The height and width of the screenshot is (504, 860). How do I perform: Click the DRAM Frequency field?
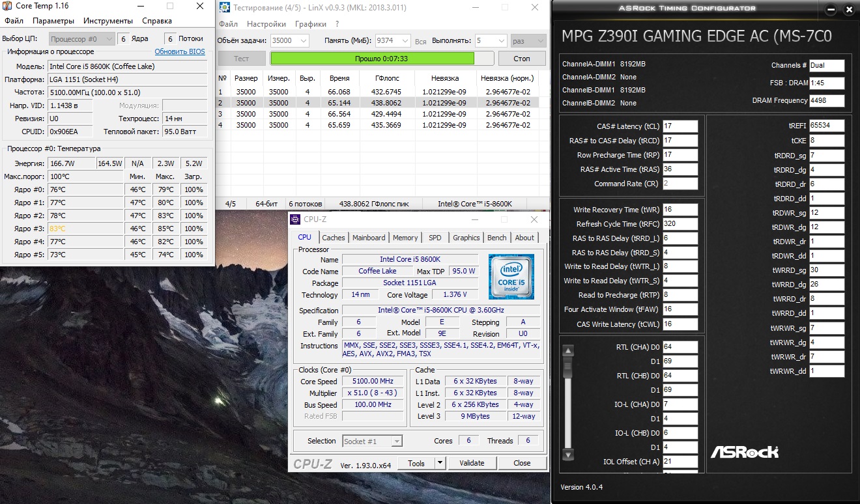click(x=827, y=101)
